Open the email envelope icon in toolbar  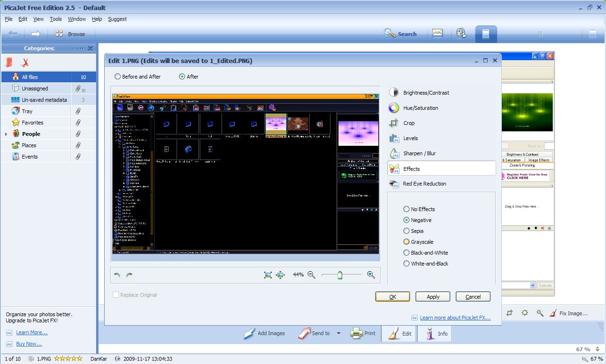coord(437,33)
